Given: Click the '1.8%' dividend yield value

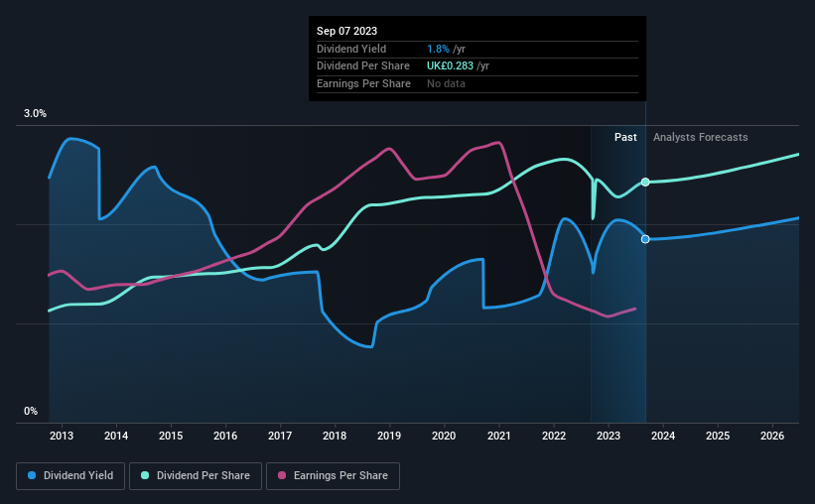Looking at the screenshot, I should 438,49.
